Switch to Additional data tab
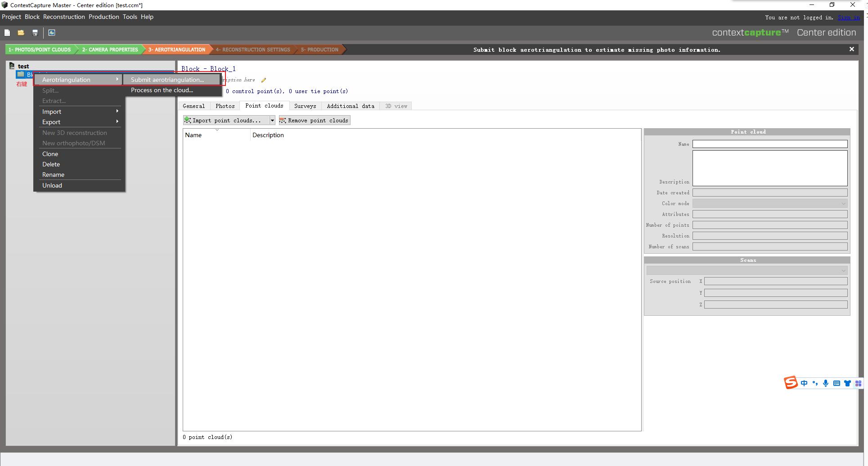The image size is (868, 466). pos(351,106)
